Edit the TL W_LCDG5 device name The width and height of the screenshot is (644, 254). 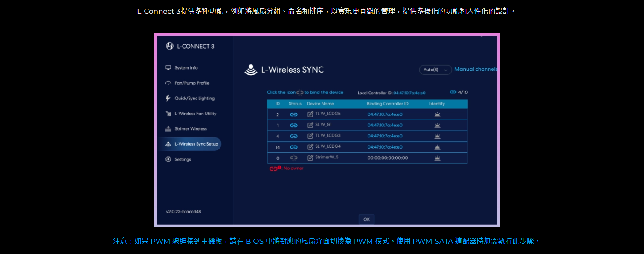pyautogui.click(x=310, y=114)
